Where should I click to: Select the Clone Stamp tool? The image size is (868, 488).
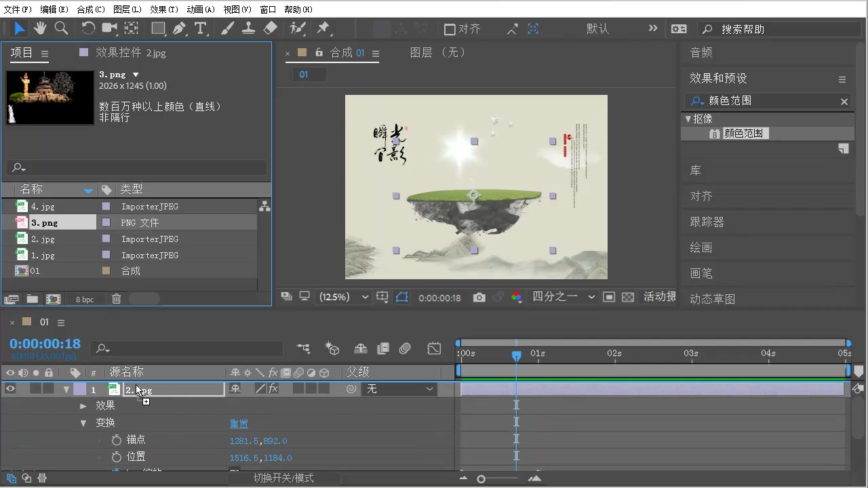pyautogui.click(x=248, y=28)
